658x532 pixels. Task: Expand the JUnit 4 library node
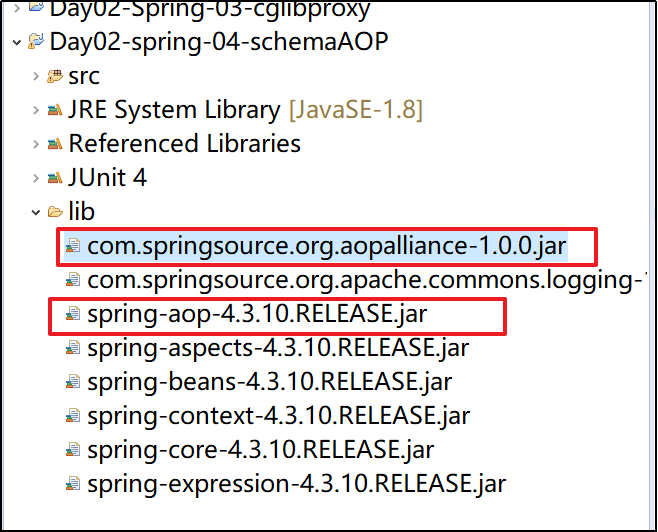point(36,178)
